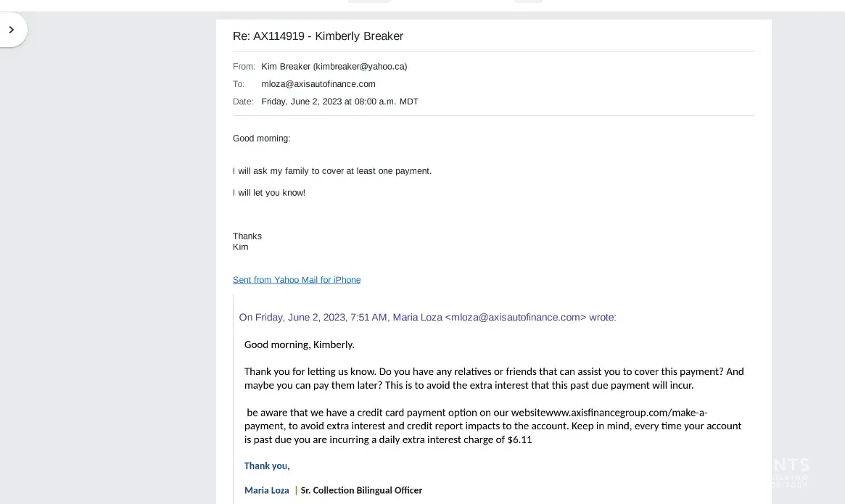The height and width of the screenshot is (504, 845).
Task: Click the 'I will let you know!' line
Action: (269, 193)
